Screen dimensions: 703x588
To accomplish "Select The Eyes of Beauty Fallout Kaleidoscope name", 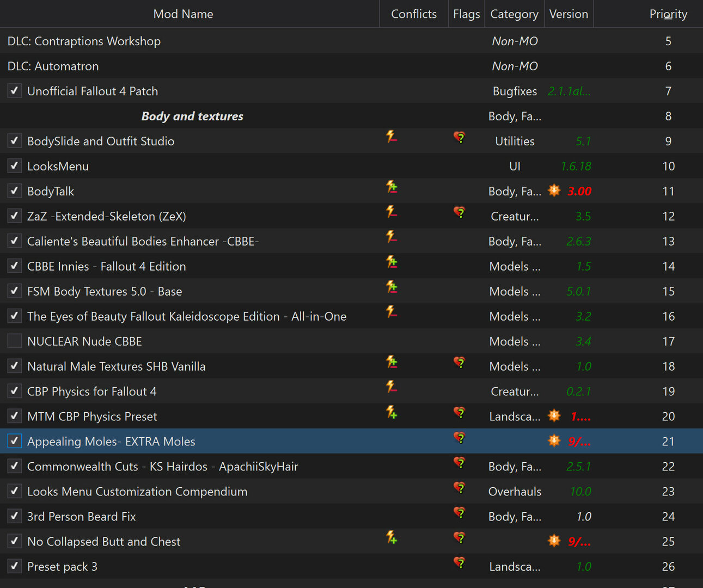I will pos(187,316).
